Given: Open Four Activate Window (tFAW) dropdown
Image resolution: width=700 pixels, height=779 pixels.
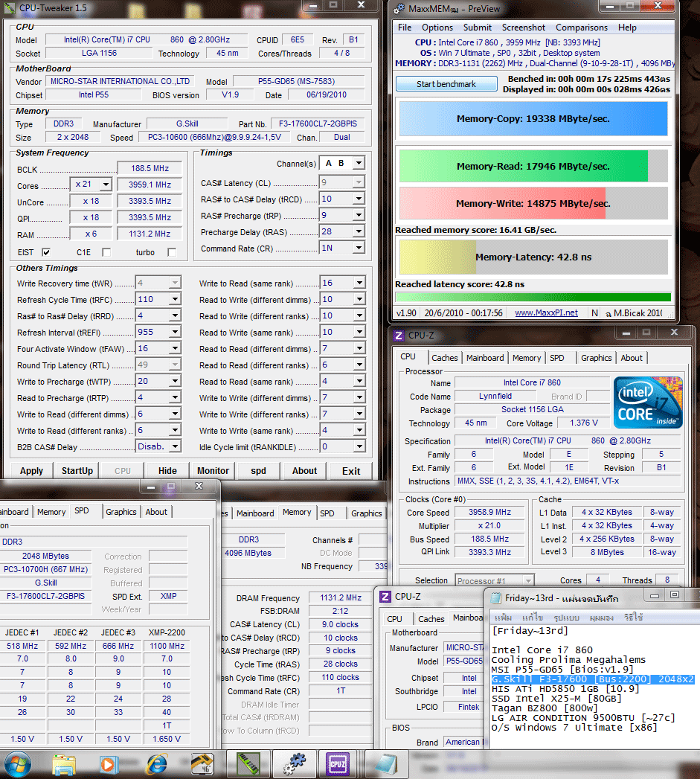Looking at the screenshot, I should coord(175,348).
